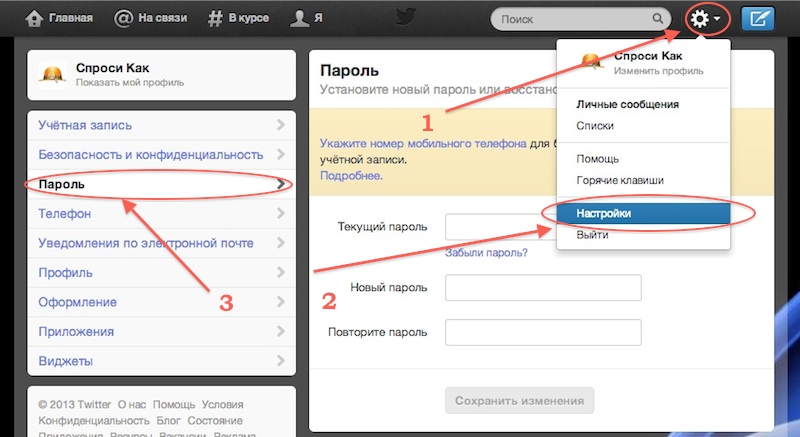Click chevron on Учётная запись row
The image size is (800, 437).
281,124
